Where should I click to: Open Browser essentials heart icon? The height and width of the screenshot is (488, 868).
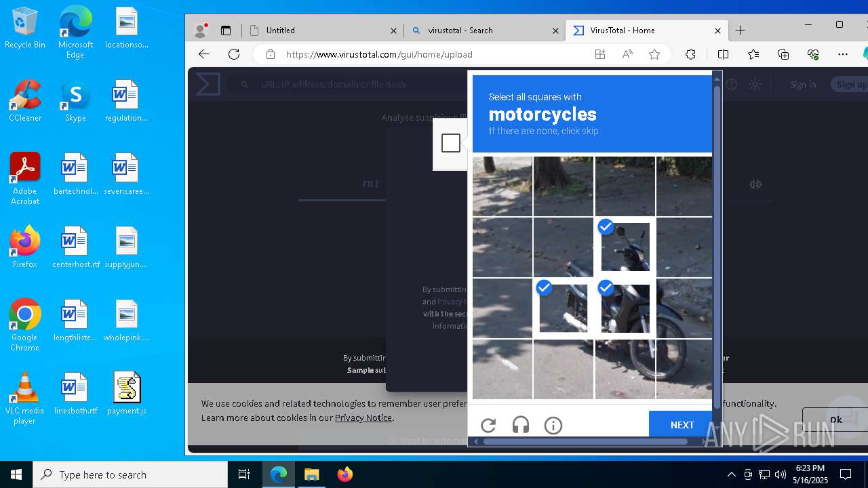813,54
